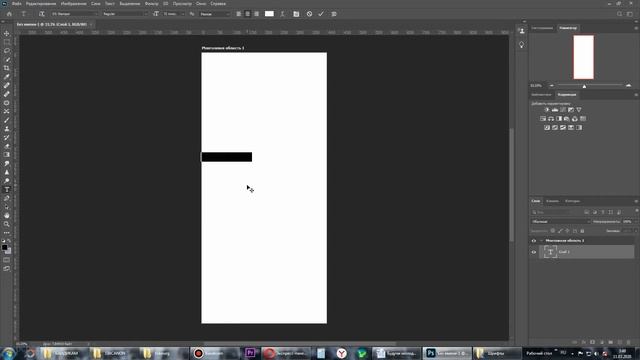Viewport: 640px width, 360px height.
Task: Open Yandex Browser from taskbar
Action: click(x=342, y=353)
